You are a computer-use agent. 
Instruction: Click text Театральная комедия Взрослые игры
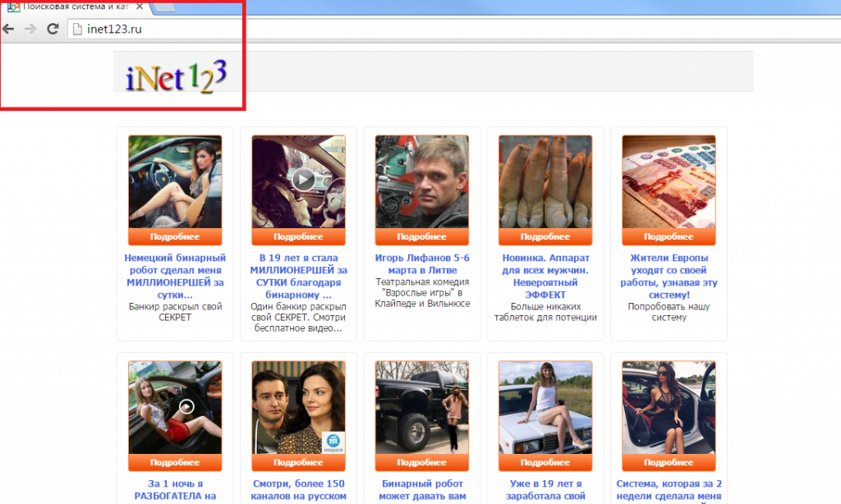(421, 293)
